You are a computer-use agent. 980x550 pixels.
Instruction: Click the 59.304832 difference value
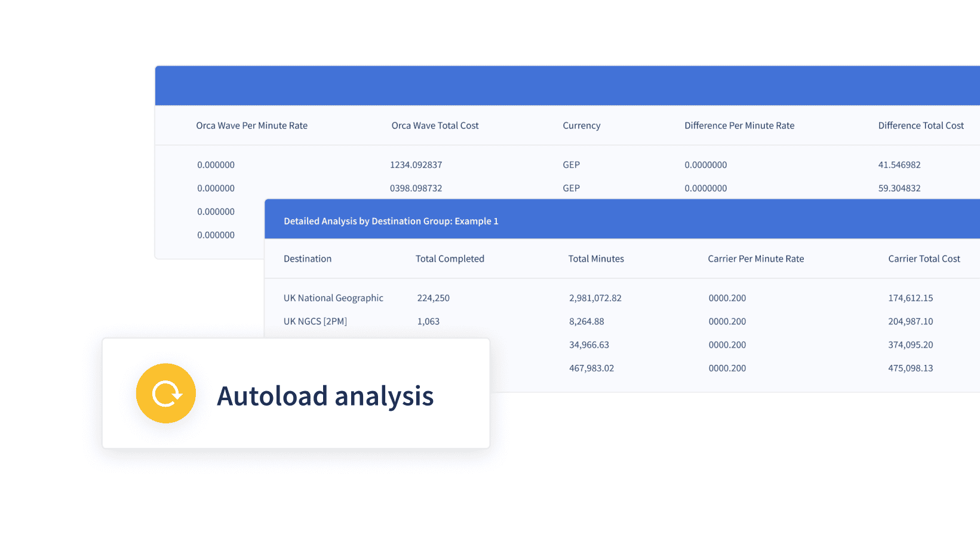pyautogui.click(x=899, y=188)
